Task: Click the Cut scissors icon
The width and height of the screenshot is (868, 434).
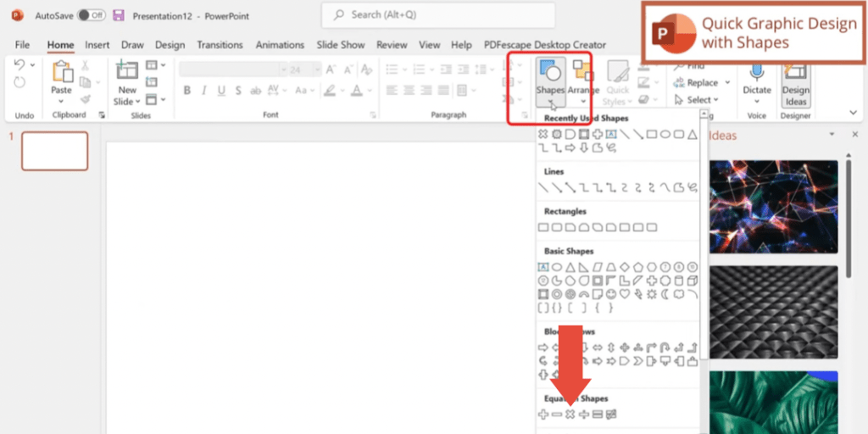Action: pyautogui.click(x=86, y=65)
